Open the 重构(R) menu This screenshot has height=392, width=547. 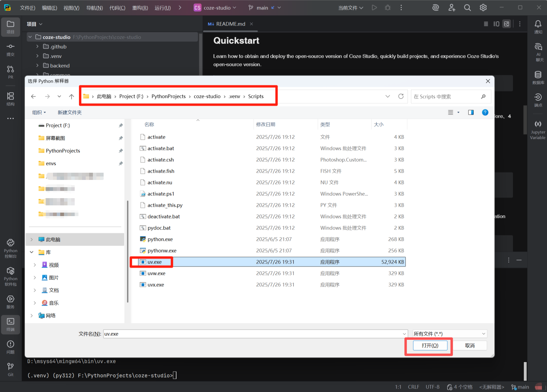tap(140, 8)
